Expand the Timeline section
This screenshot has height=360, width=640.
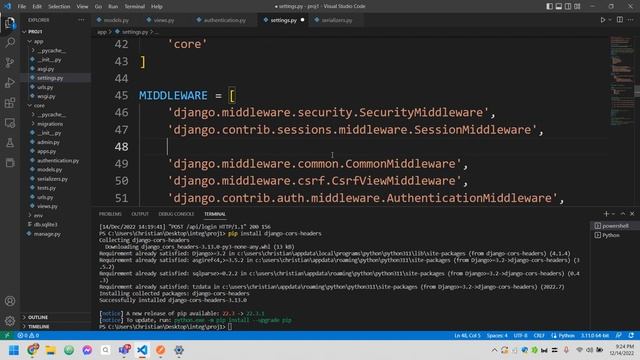pos(56,327)
